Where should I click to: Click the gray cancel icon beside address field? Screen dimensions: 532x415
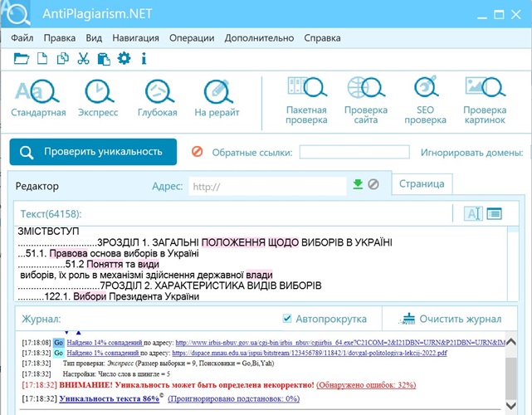(373, 184)
